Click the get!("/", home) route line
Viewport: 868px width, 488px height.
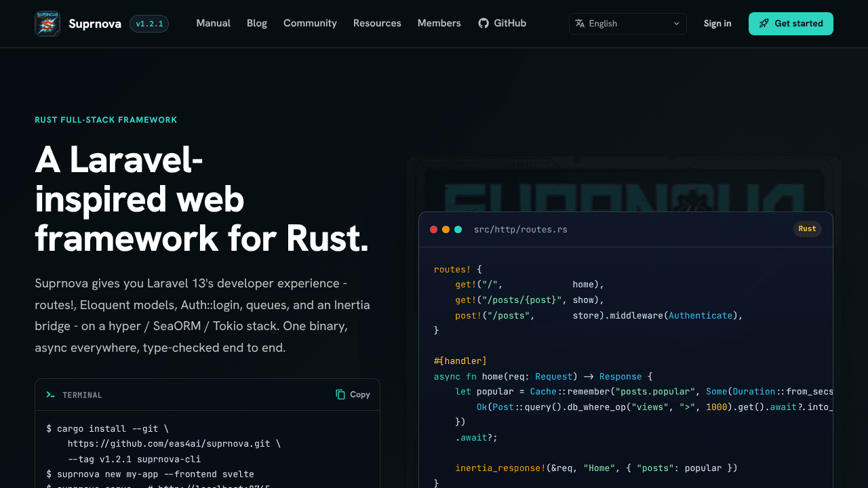[530, 285]
